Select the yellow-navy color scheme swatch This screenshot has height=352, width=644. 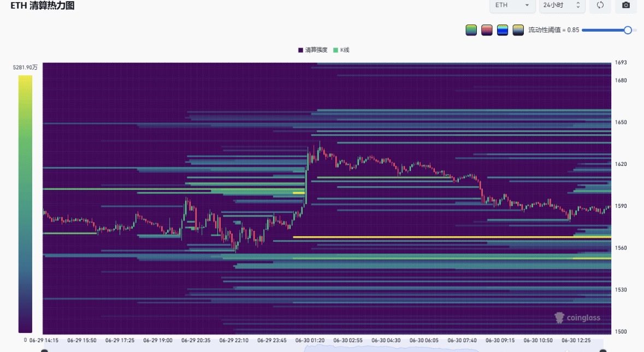pos(518,30)
